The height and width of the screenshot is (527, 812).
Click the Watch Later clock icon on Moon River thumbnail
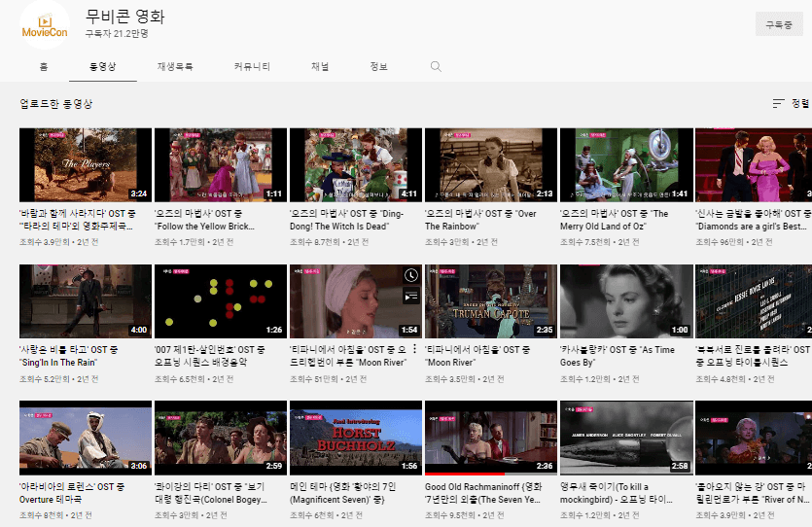tap(411, 275)
